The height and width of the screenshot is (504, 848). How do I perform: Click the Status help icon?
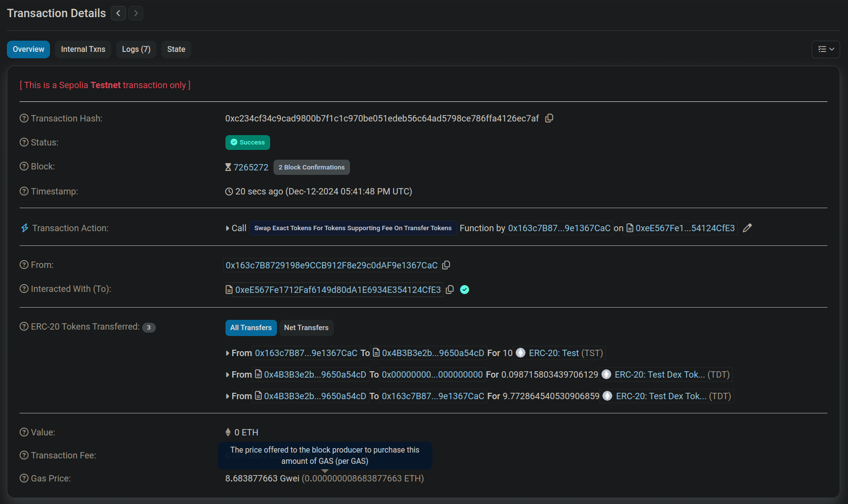coord(24,142)
